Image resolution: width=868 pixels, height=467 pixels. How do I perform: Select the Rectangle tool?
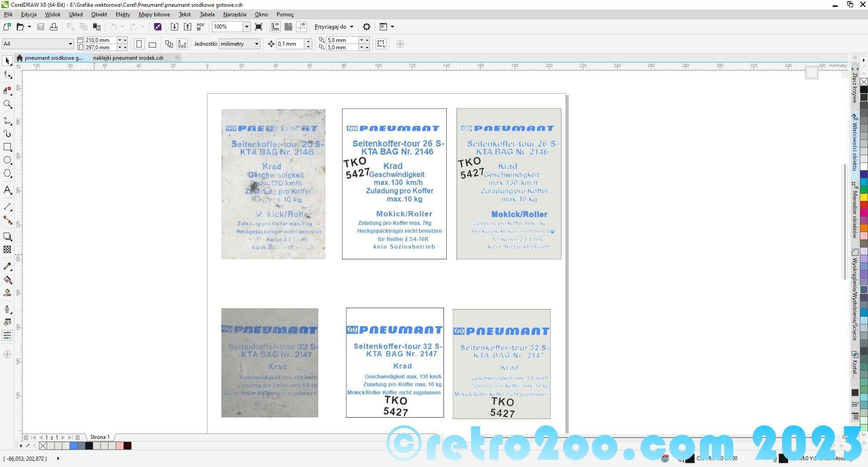click(x=7, y=147)
